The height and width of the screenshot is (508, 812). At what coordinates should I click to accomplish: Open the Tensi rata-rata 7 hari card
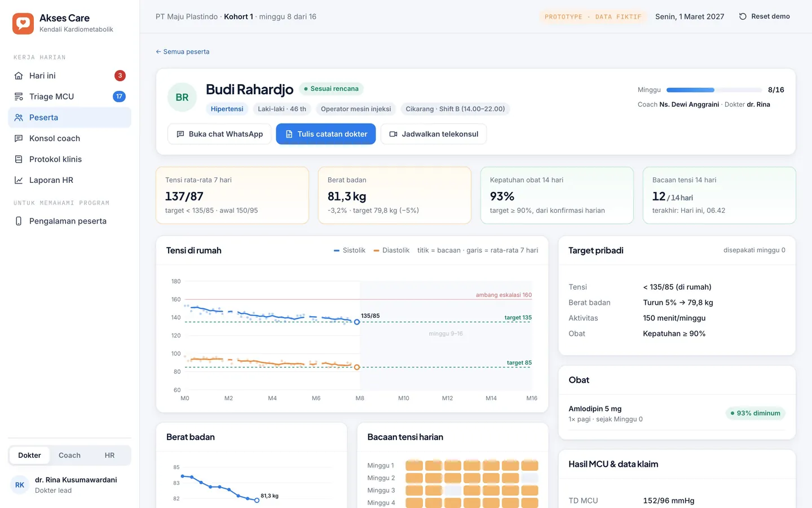(232, 195)
